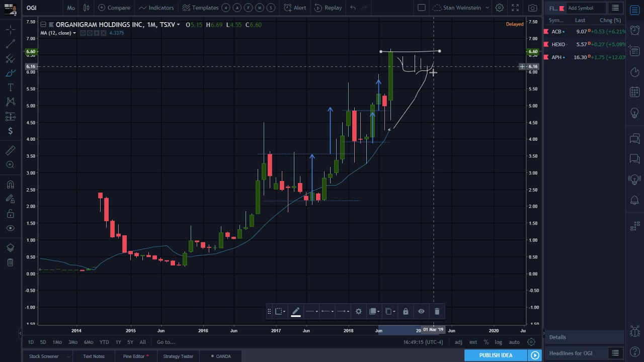The width and height of the screenshot is (644, 362).
Task: Set date range to 1D
Action: (x=31, y=342)
